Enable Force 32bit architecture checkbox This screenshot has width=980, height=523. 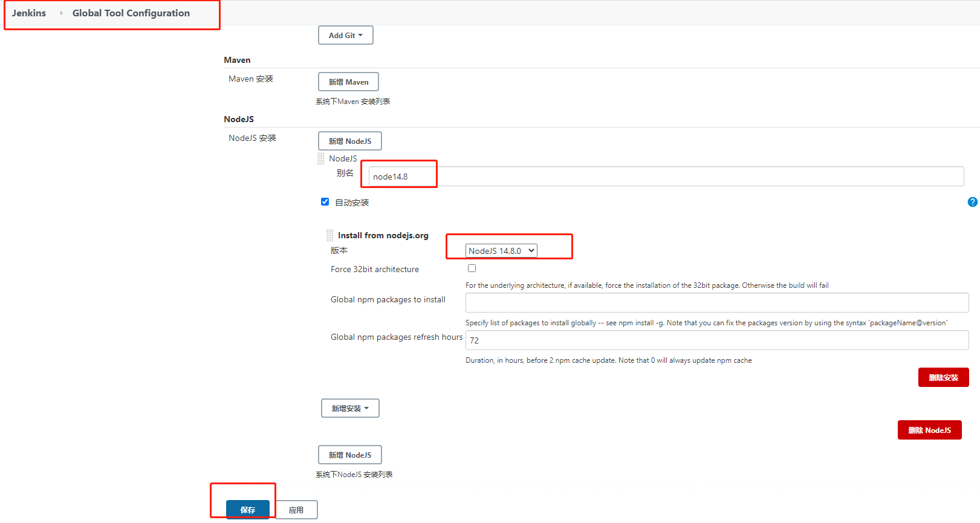pos(472,268)
